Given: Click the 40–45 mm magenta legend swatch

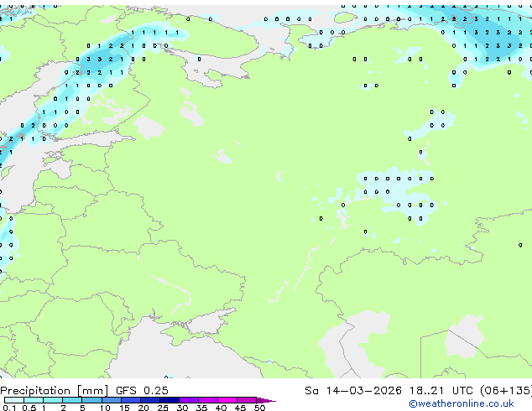Looking at the screenshot, I should click(227, 400).
